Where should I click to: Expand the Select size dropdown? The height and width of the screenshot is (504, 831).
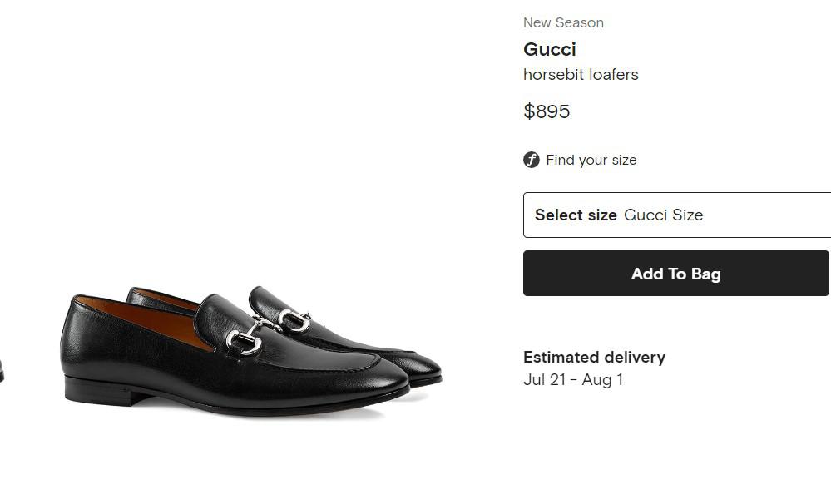click(x=676, y=215)
